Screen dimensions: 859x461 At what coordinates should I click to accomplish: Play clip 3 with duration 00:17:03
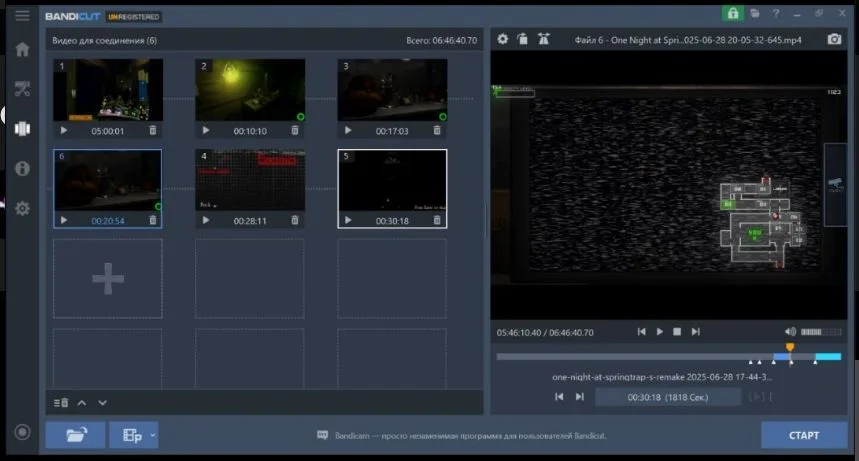(x=348, y=130)
